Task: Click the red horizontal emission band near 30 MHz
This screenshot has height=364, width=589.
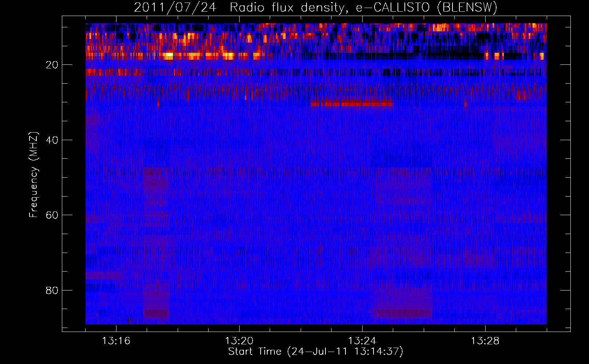Action: (352, 104)
